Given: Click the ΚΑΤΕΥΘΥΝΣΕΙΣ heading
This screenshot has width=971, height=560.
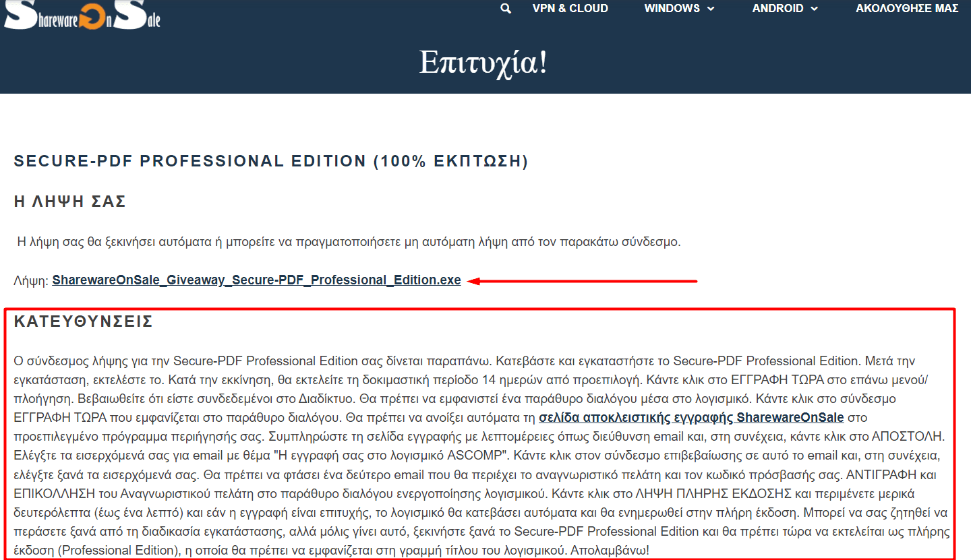Looking at the screenshot, I should [84, 321].
